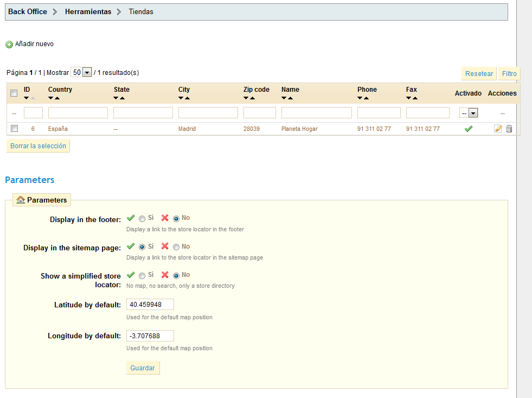Open the Madrid city cell link
The width and height of the screenshot is (532, 398).
pyautogui.click(x=187, y=129)
